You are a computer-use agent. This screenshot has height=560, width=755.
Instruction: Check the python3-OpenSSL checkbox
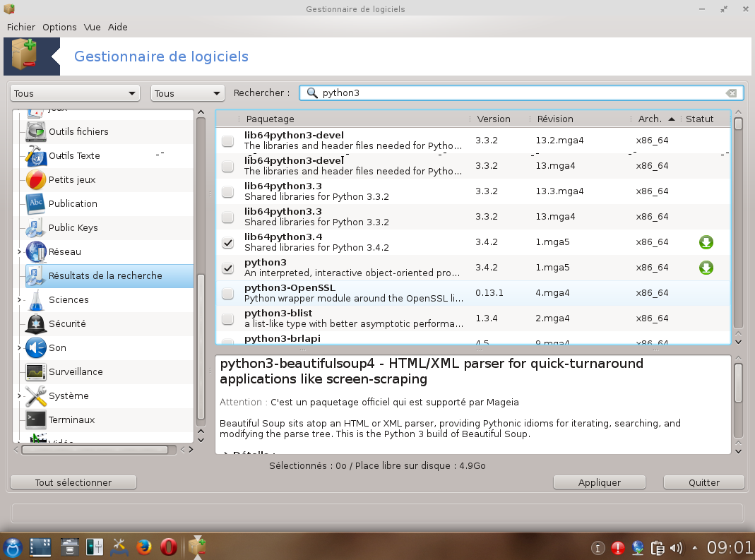[227, 294]
